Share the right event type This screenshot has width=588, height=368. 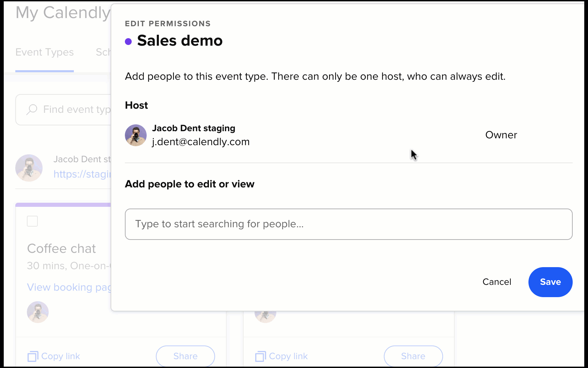point(413,356)
